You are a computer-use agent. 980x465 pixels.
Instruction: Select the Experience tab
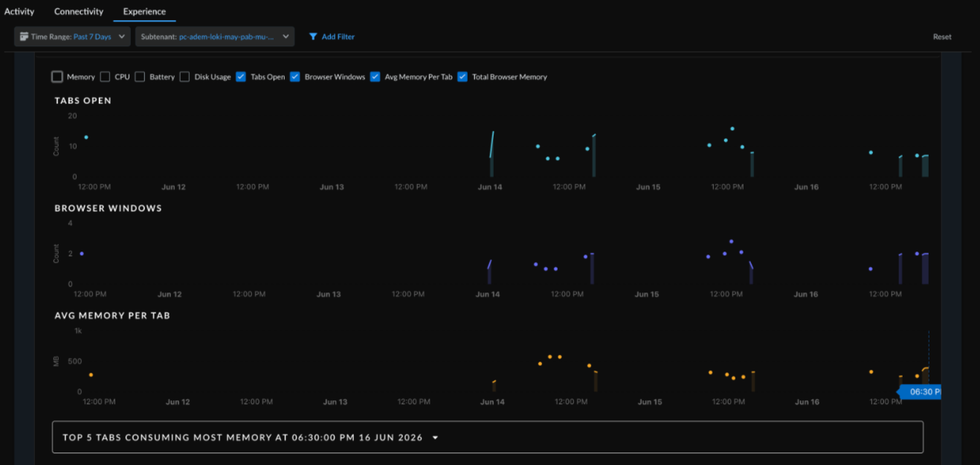pos(144,11)
